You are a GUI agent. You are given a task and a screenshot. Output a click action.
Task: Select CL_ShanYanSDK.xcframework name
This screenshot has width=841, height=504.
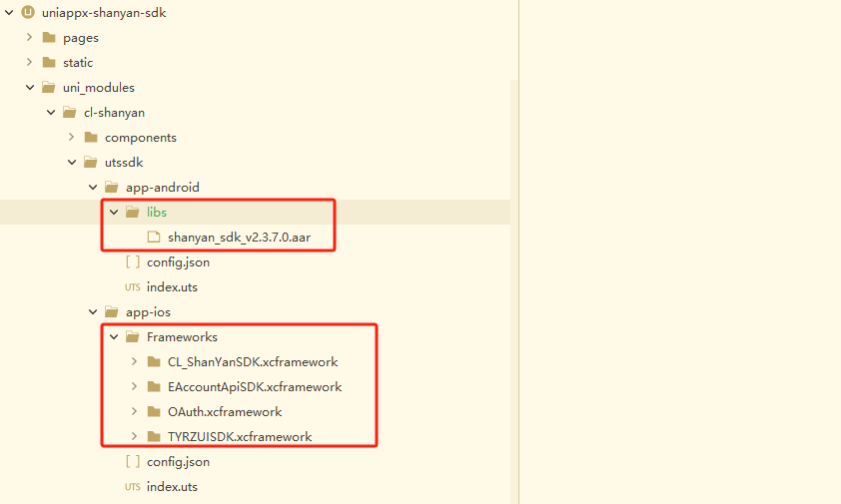pos(253,362)
